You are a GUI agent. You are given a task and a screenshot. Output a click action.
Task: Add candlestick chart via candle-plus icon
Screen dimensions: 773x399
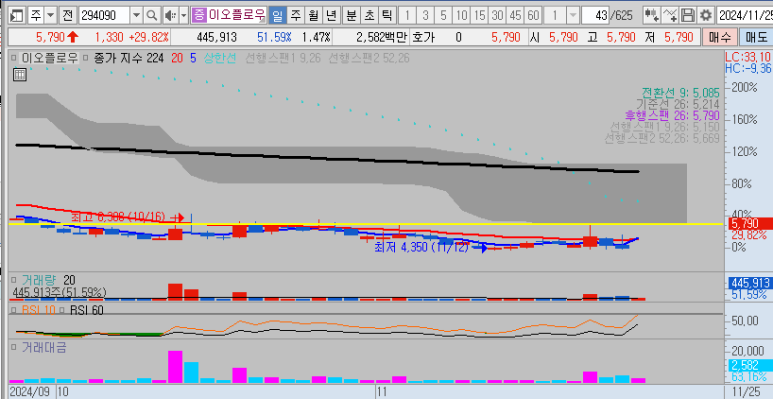click(652, 15)
